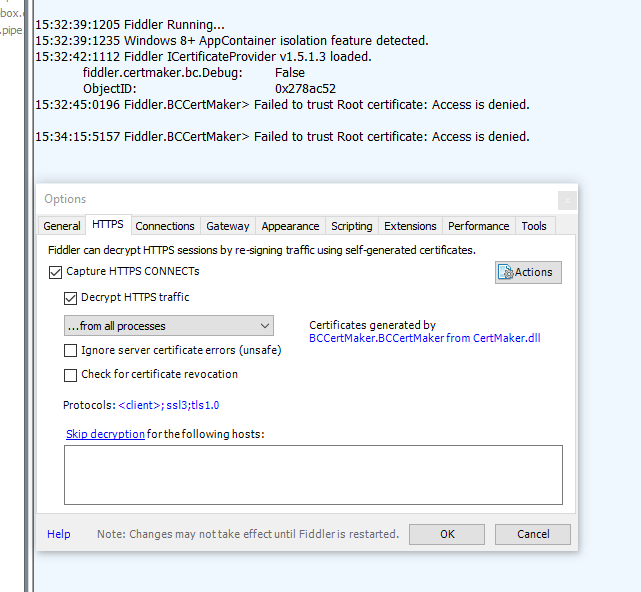Click inside the skip hosts text box
The height and width of the screenshot is (592, 641).
[313, 475]
